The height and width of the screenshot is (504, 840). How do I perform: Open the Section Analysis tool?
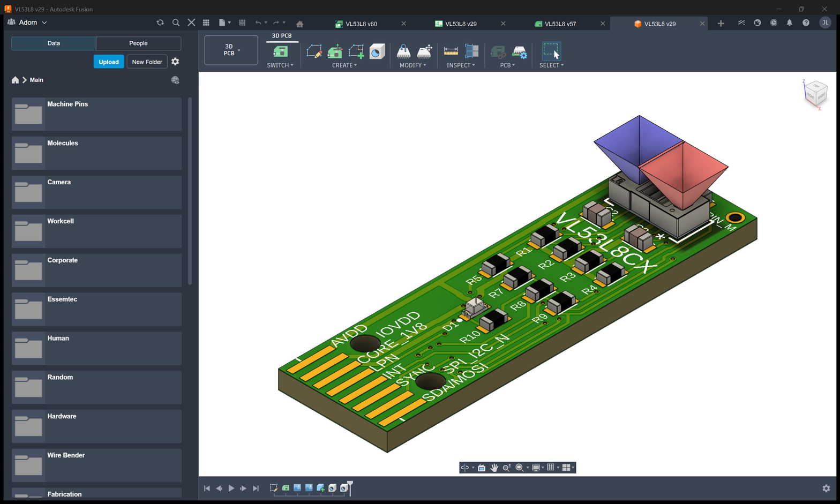point(472,51)
